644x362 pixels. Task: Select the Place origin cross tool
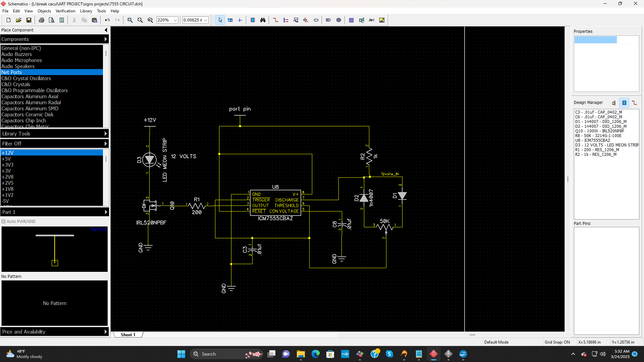coord(240,20)
